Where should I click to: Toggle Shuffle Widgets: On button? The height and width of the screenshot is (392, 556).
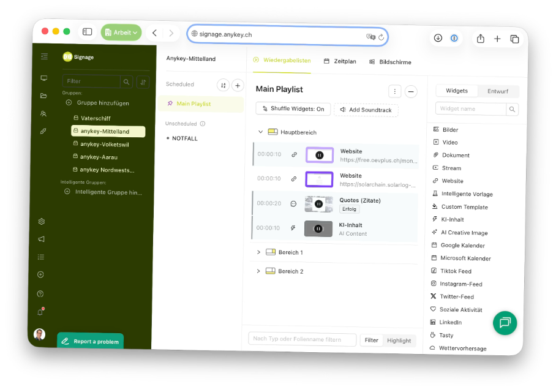293,108
